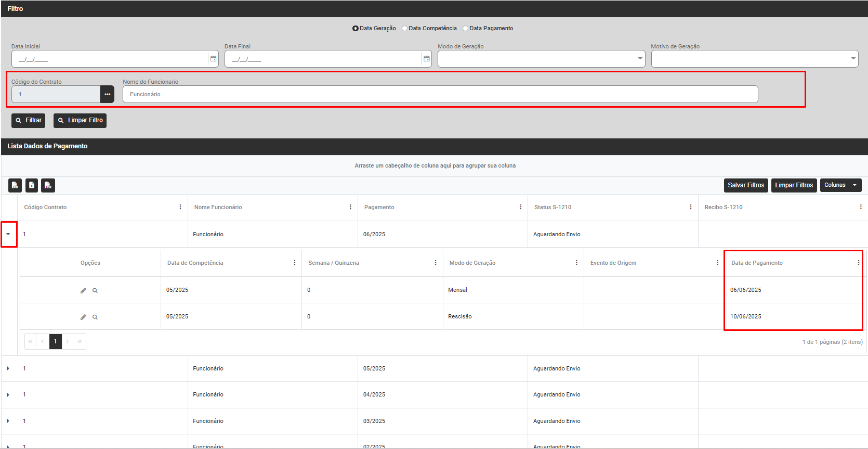Open the Modo de Geração dropdown
This screenshot has width=868, height=449.
click(x=541, y=59)
